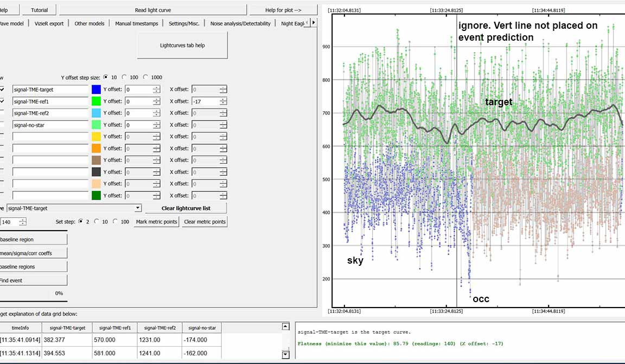Select Set step 10 radio

tap(97, 221)
